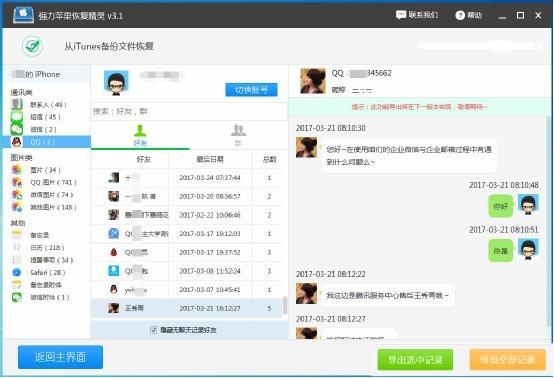This screenshot has width=554, height=378.
Task: Switch to the Friends tab
Action: tap(140, 135)
